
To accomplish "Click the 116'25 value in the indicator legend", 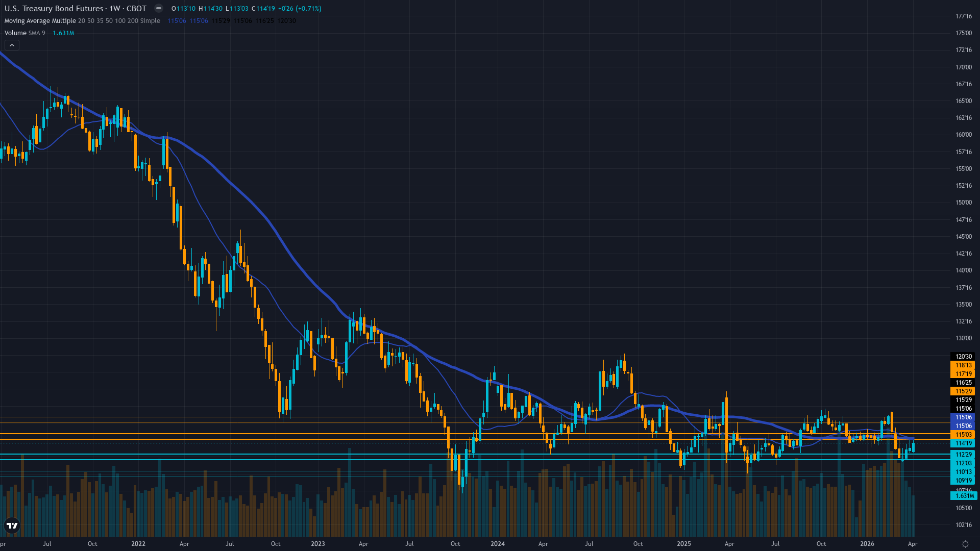I will pos(264,21).
